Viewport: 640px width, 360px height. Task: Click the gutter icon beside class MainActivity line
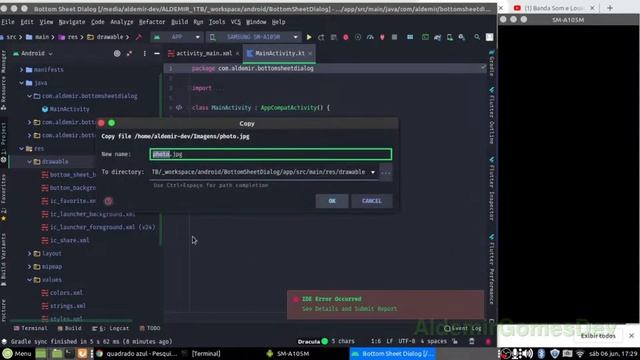pyautogui.click(x=179, y=108)
